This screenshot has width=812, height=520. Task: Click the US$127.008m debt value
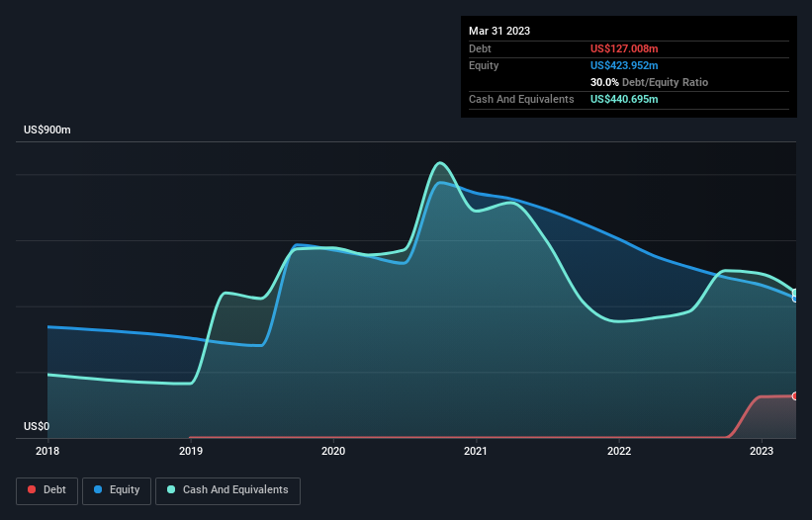(x=624, y=48)
